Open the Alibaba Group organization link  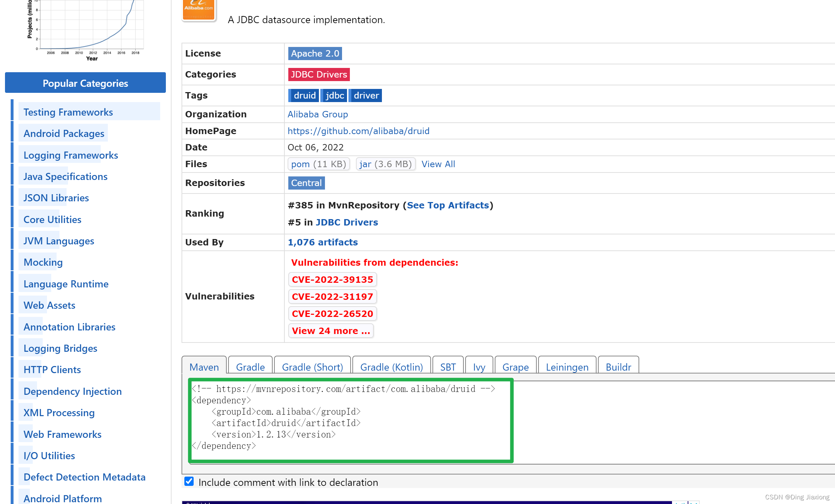click(x=318, y=114)
